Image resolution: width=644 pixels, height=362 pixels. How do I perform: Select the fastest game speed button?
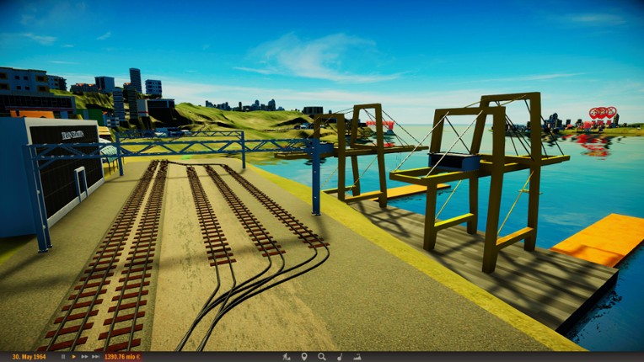coord(94,357)
